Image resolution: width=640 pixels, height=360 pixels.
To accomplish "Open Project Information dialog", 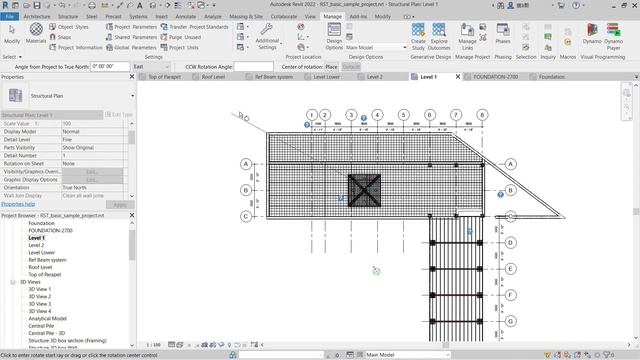I will pyautogui.click(x=76, y=47).
